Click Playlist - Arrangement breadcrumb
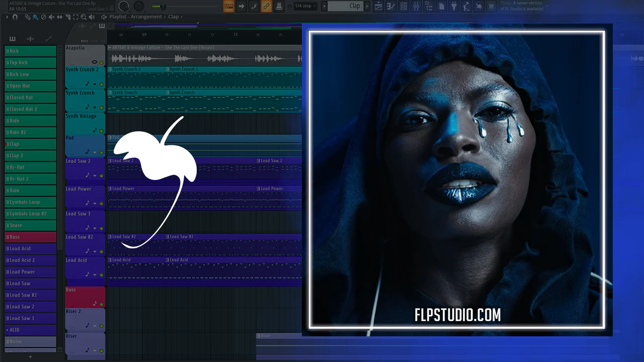The image size is (644, 362). (x=136, y=17)
